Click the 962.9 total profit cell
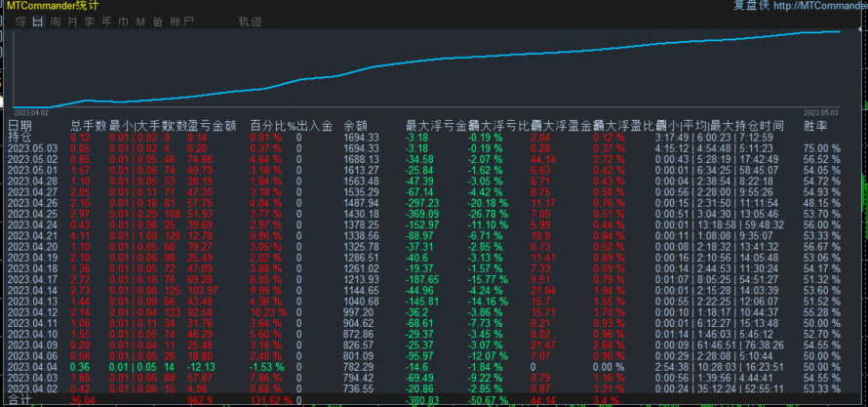Viewport: 868px width, 407px height. (x=199, y=400)
